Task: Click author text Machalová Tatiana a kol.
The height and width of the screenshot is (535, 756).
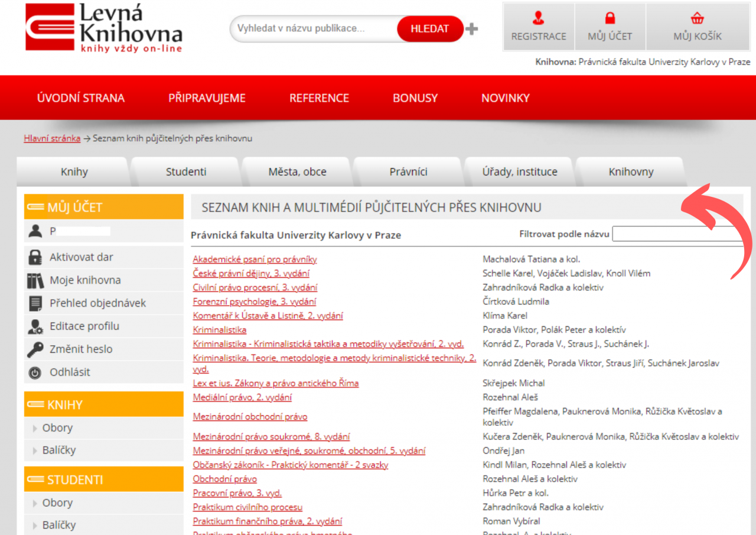Action: pos(531,259)
